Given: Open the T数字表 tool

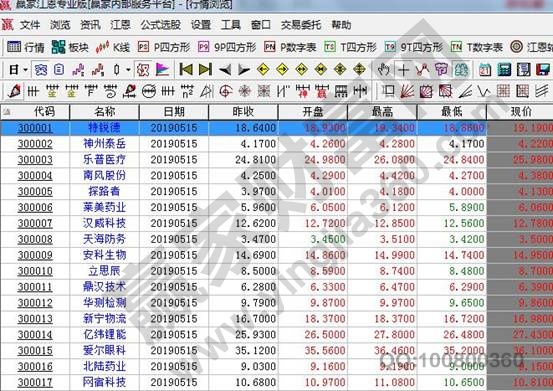Looking at the screenshot, I should click(x=476, y=47).
